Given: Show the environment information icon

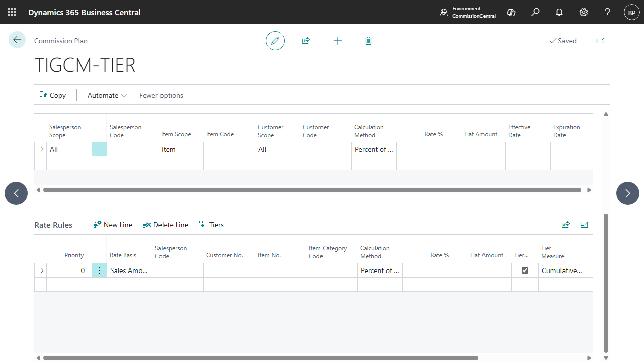Looking at the screenshot, I should [x=444, y=13].
